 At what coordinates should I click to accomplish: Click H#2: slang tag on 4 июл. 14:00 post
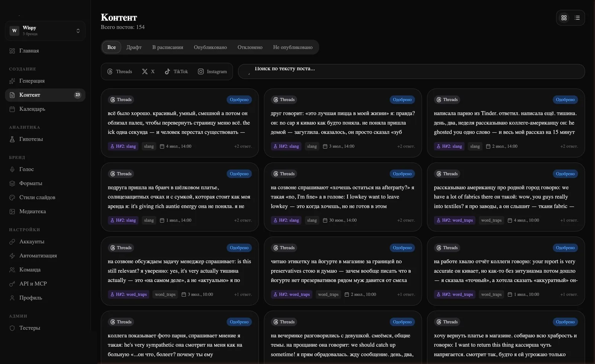pyautogui.click(x=123, y=146)
